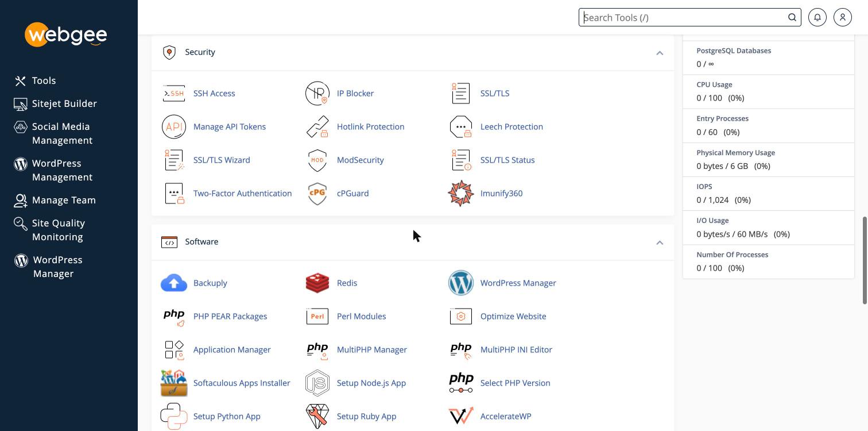Screen dimensions: 868x431
Task: Click the WordPress Manager icon in Software
Action: pyautogui.click(x=461, y=283)
